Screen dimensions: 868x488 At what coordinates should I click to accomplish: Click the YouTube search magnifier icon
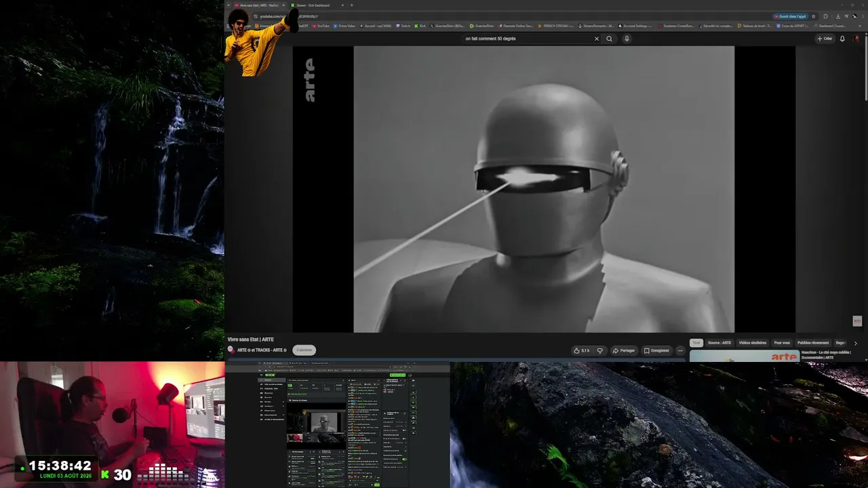[x=609, y=39]
